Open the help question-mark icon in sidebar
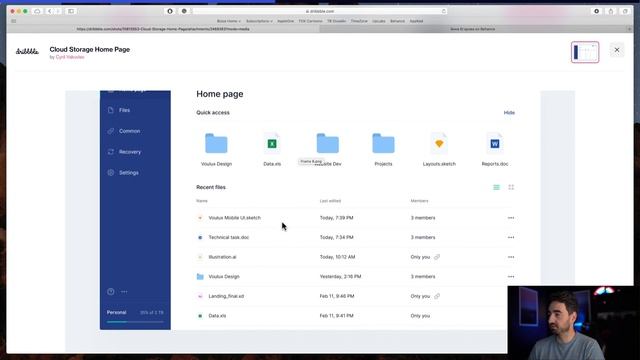The height and width of the screenshot is (360, 640). [111, 291]
